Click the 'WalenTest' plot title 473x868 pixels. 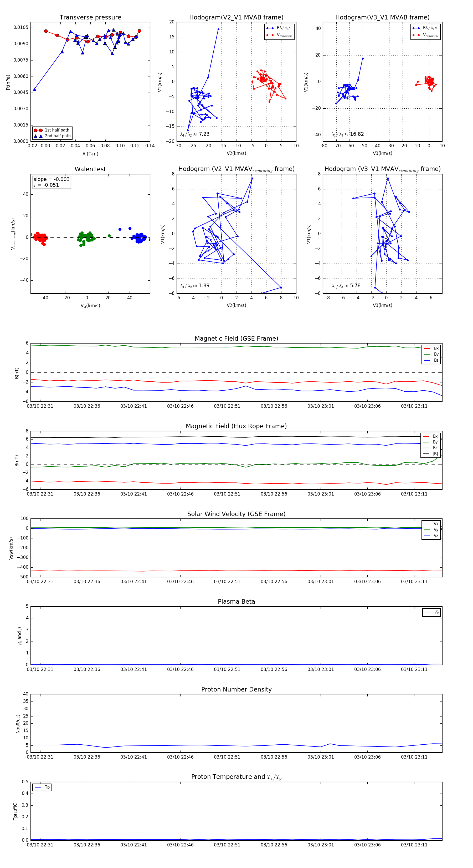tap(90, 169)
